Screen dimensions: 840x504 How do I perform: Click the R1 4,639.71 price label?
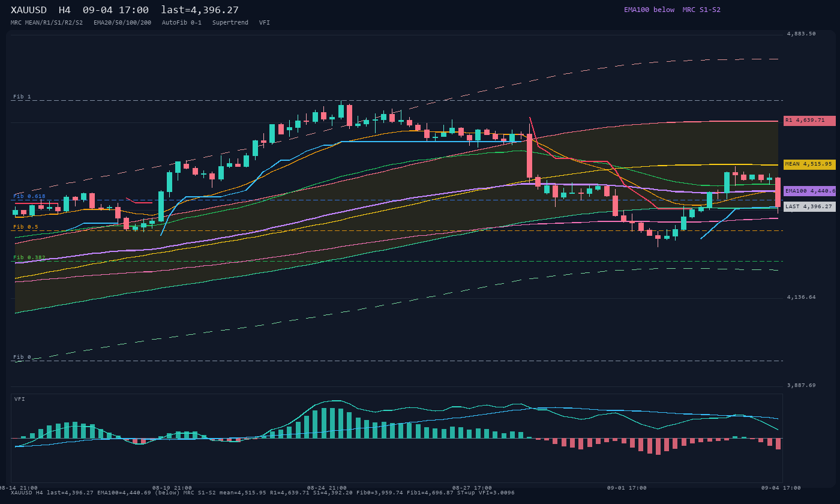tap(809, 121)
